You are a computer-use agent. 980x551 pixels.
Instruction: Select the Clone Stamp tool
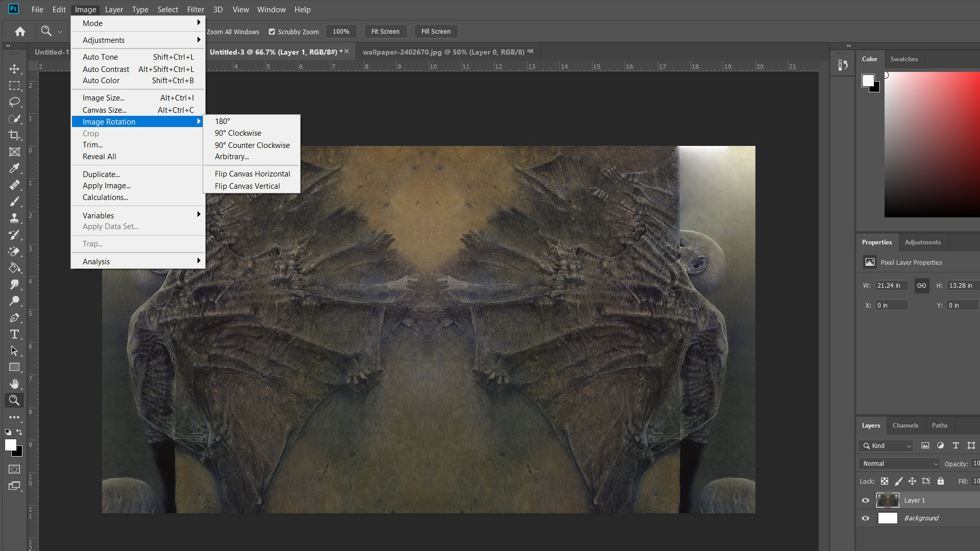tap(15, 218)
